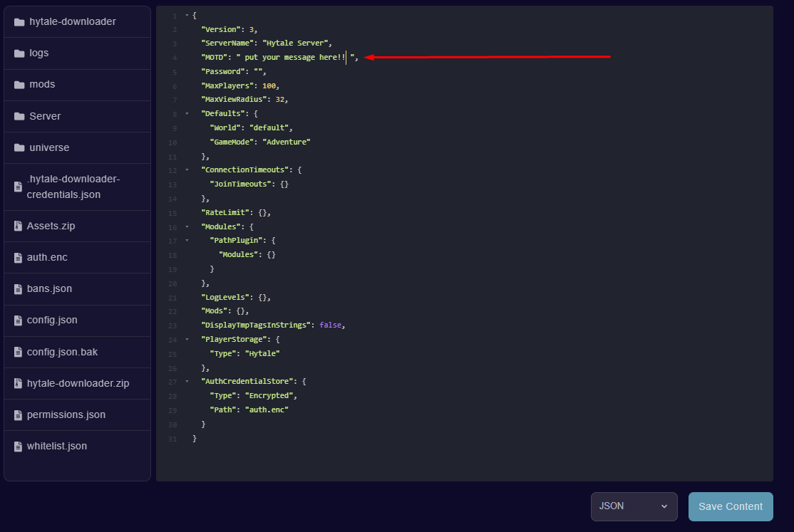Click the Assets.zip archive file icon
This screenshot has width=794, height=532.
[x=19, y=226]
